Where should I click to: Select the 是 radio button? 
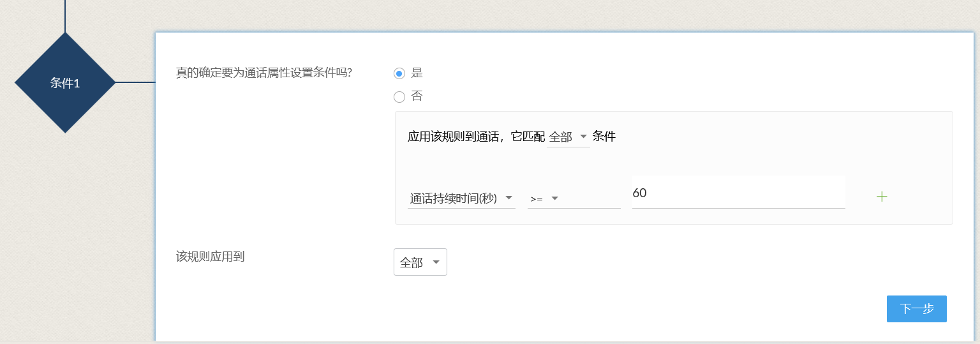pos(399,73)
